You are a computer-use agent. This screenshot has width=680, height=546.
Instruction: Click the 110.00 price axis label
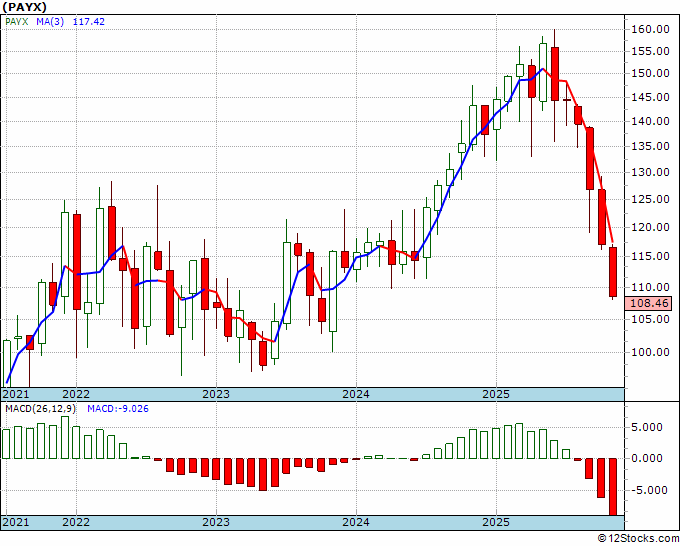pyautogui.click(x=649, y=287)
